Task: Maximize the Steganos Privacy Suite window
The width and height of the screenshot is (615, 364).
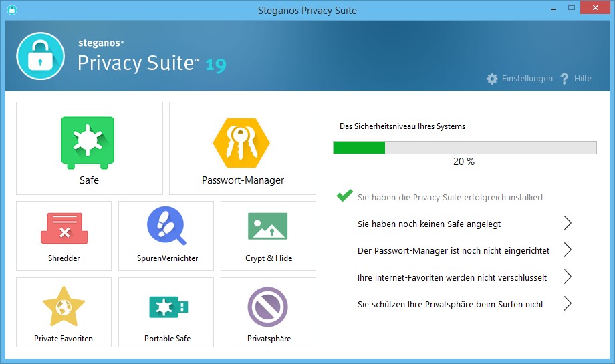Action: [572, 7]
